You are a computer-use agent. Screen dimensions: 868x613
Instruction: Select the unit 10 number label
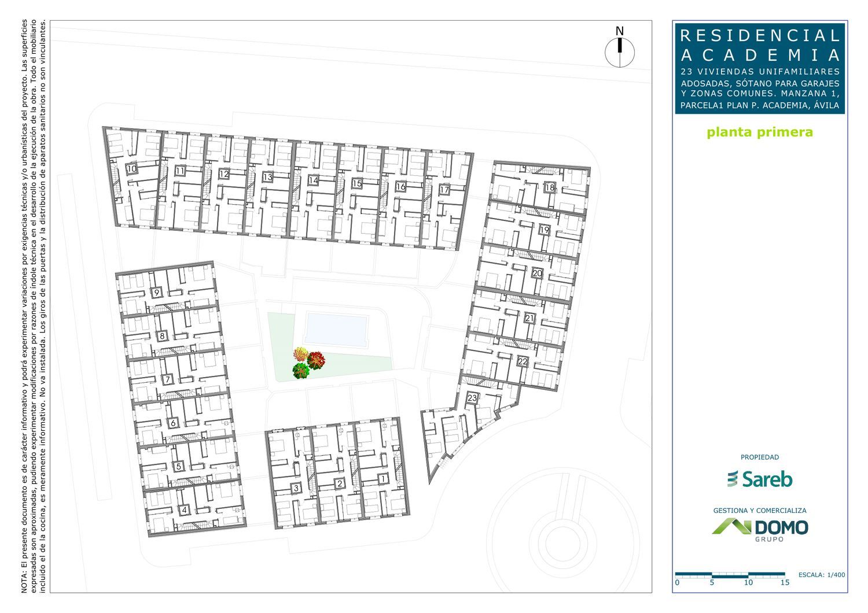[131, 169]
